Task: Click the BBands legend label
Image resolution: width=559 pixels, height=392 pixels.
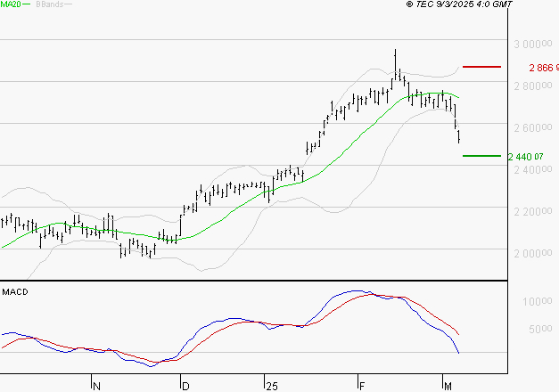Action: [50, 4]
